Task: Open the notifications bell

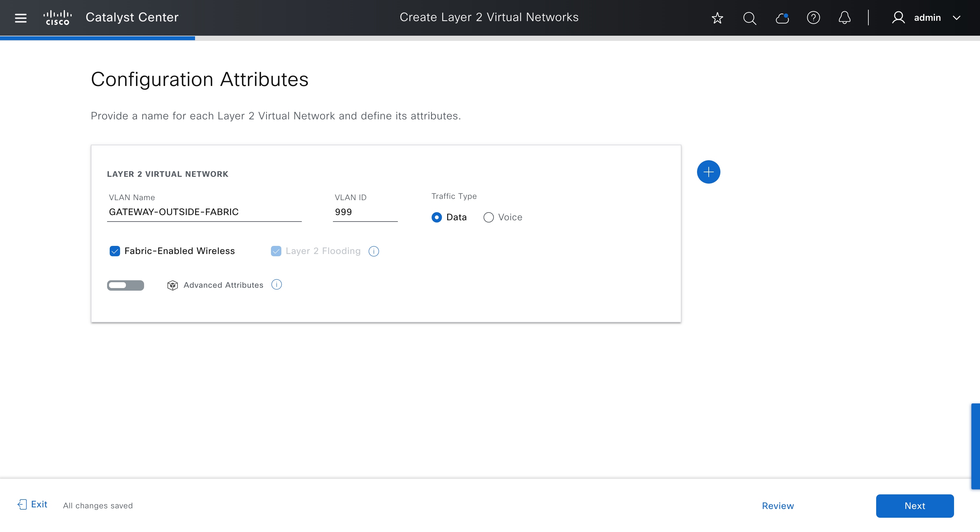Action: [844, 18]
